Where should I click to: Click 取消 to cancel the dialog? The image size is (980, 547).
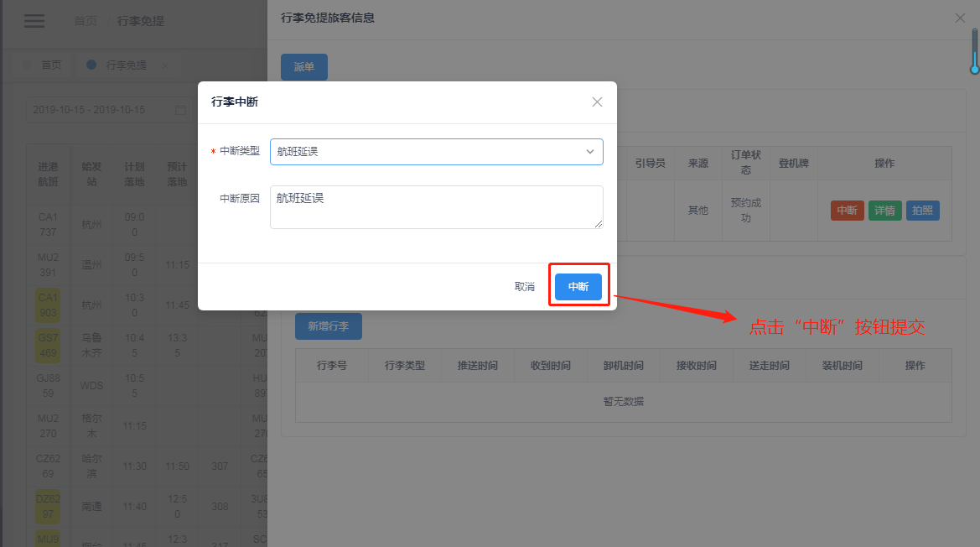click(525, 286)
